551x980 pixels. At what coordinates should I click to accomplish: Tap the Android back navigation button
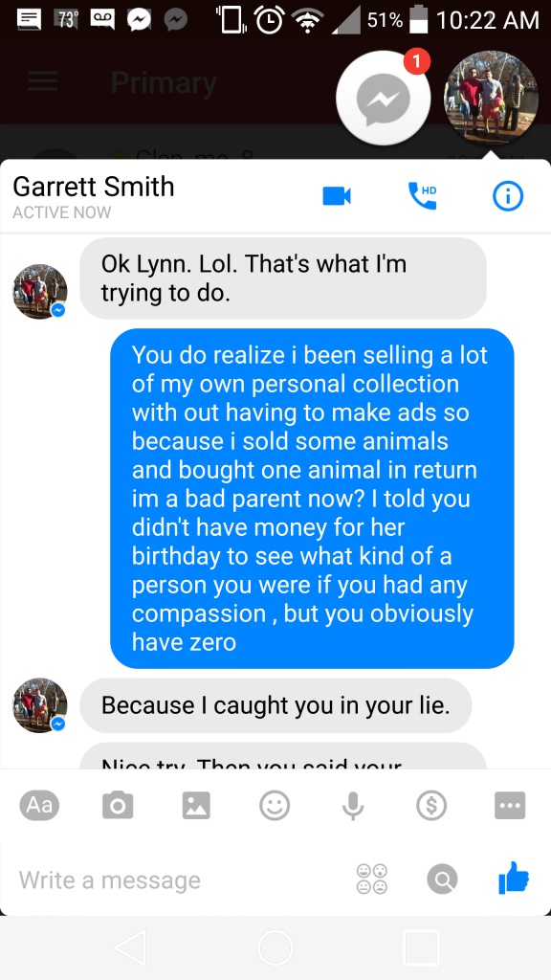[132, 947]
